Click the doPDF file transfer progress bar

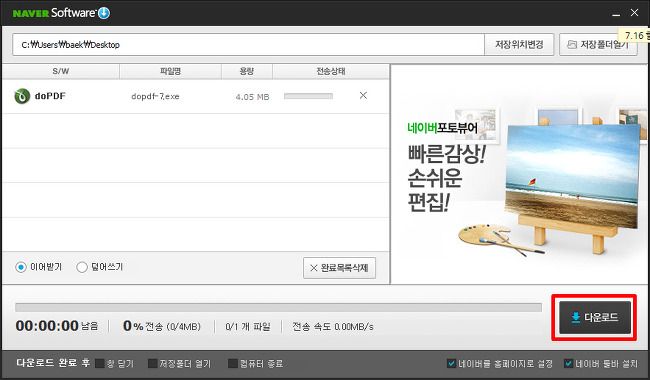(308, 96)
